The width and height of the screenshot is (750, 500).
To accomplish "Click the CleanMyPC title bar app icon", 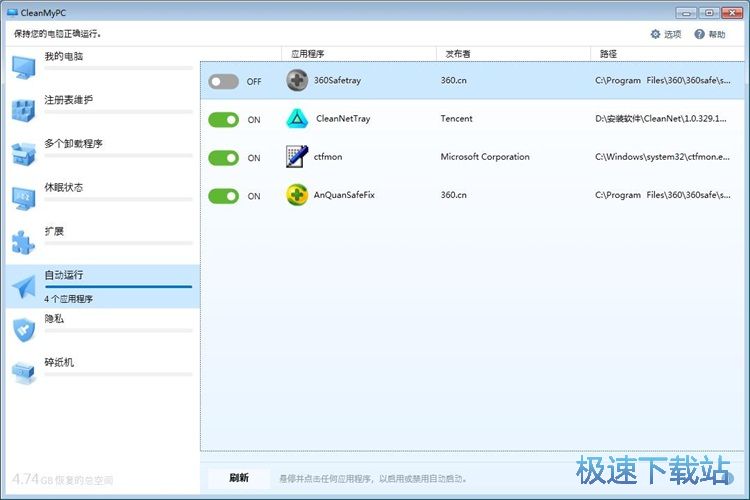I will [12, 12].
